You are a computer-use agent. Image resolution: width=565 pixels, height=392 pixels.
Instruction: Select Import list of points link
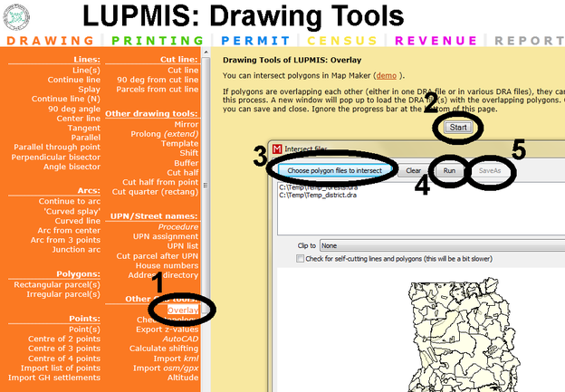tap(61, 368)
